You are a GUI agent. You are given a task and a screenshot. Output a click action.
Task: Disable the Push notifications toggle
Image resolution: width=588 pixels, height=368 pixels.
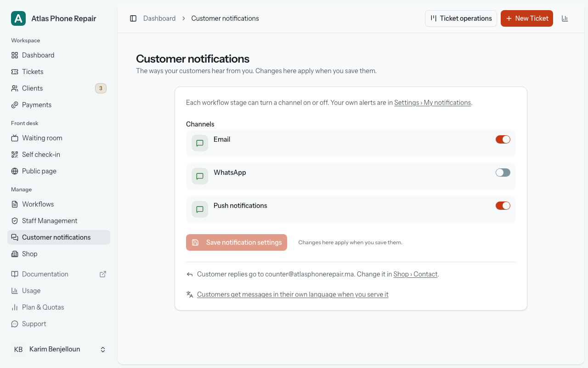click(503, 206)
